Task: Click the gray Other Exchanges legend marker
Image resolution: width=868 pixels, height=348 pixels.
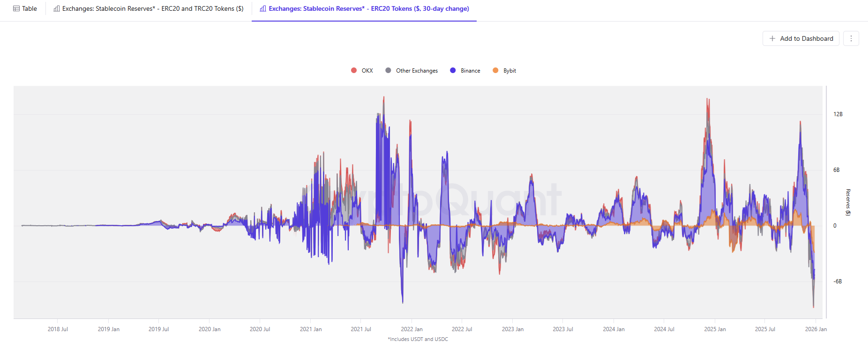Action: click(388, 70)
